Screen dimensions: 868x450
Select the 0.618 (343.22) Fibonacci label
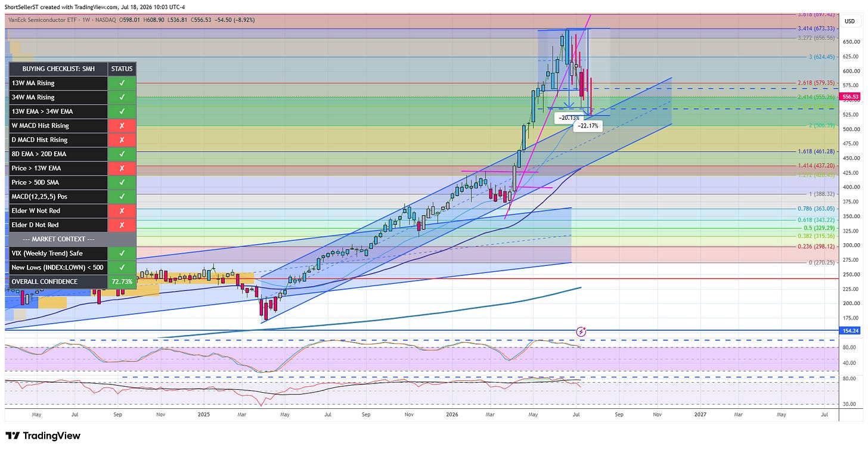[x=817, y=221]
